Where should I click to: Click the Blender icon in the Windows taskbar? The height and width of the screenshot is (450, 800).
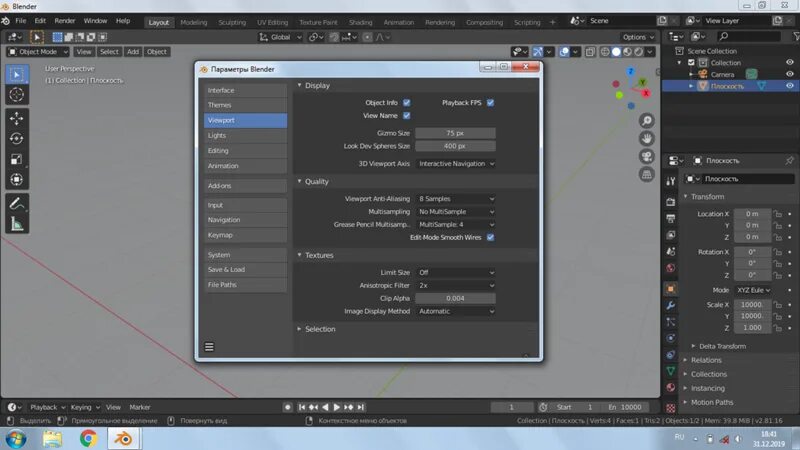tap(122, 439)
